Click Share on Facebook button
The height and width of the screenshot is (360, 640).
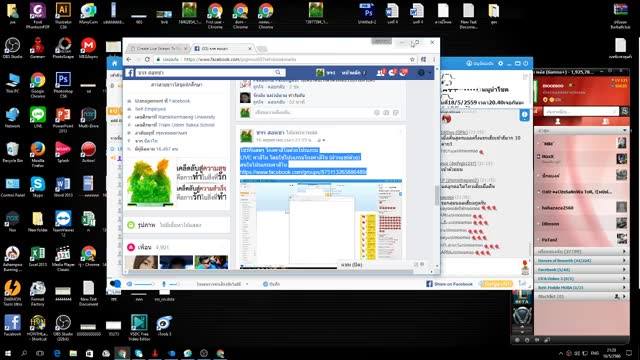click(x=449, y=284)
